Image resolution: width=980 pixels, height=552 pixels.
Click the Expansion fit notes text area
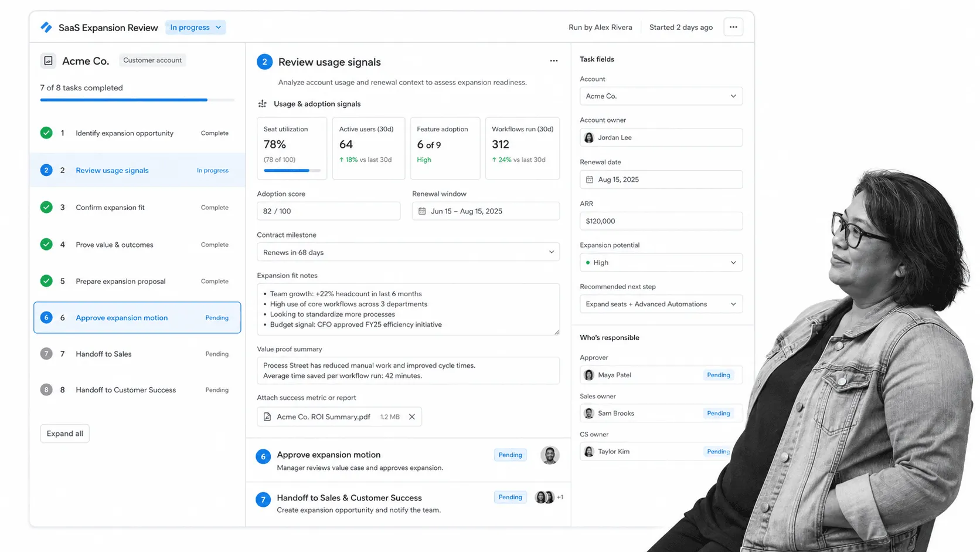(409, 309)
